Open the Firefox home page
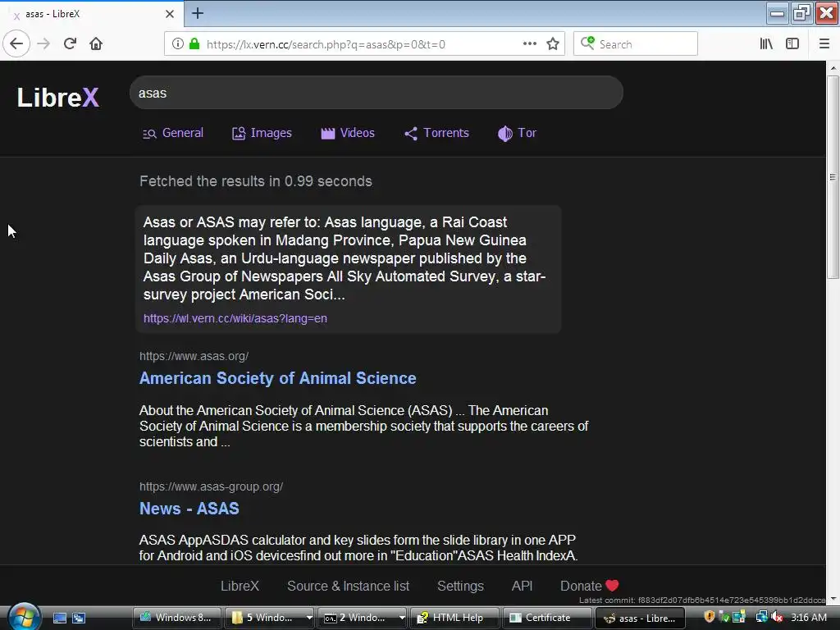Screen dimensions: 840x630 96,43
